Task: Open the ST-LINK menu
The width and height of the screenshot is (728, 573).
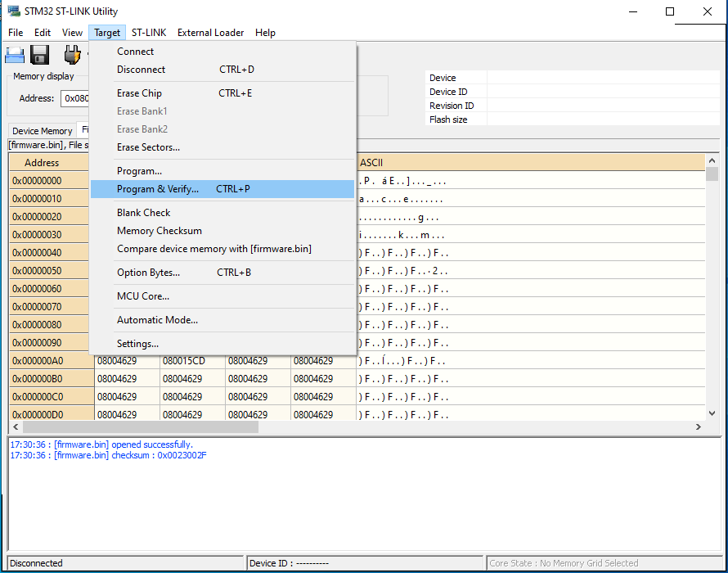Action: 149,33
